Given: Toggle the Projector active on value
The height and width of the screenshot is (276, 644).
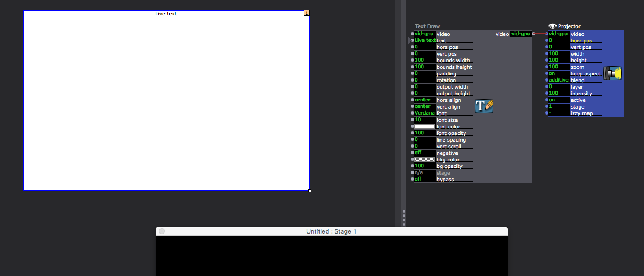Looking at the screenshot, I should (559, 100).
